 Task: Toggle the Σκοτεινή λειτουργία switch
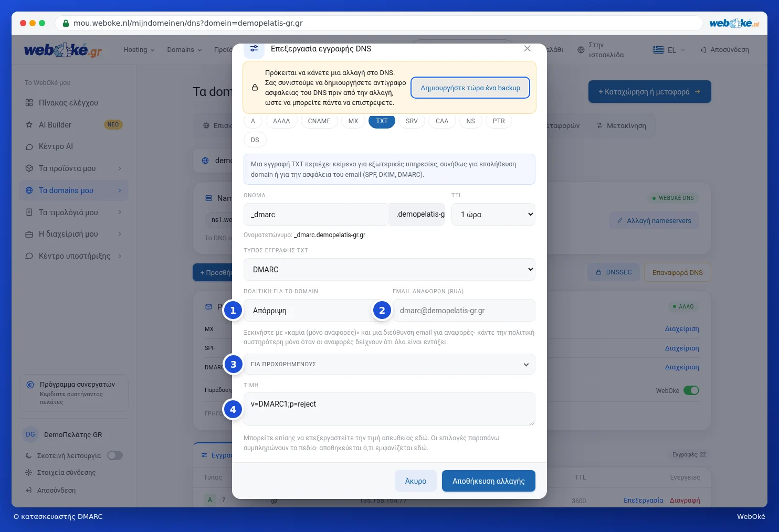coord(115,455)
